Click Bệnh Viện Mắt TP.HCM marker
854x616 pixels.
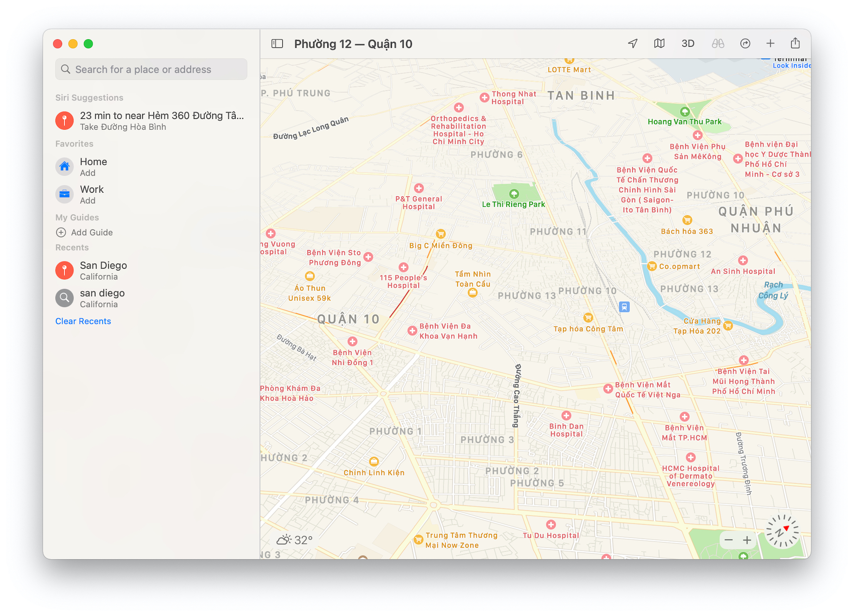pyautogui.click(x=684, y=417)
